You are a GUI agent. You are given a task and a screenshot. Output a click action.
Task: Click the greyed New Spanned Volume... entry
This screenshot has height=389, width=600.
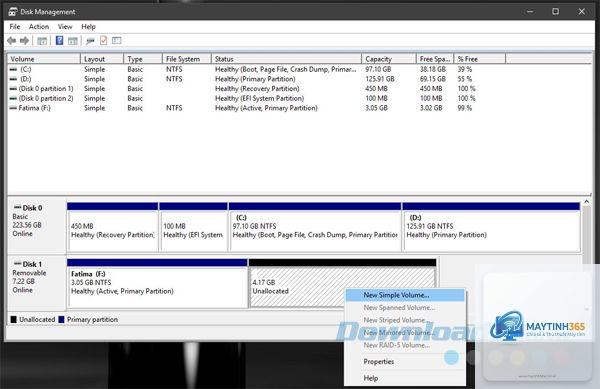tap(405, 308)
